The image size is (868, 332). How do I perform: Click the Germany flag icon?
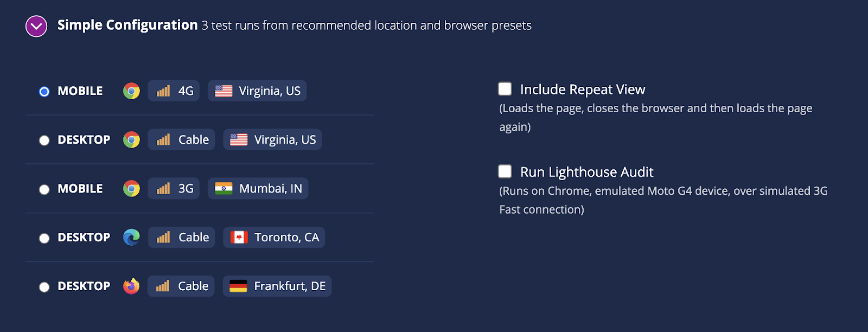click(x=238, y=286)
